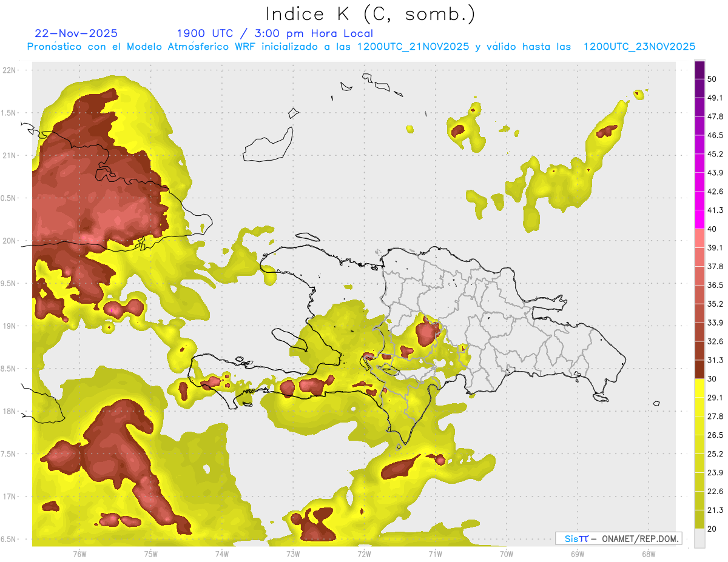Click the '39.1' color bar value
Viewport: 728px width, 562px height.
pyautogui.click(x=715, y=247)
